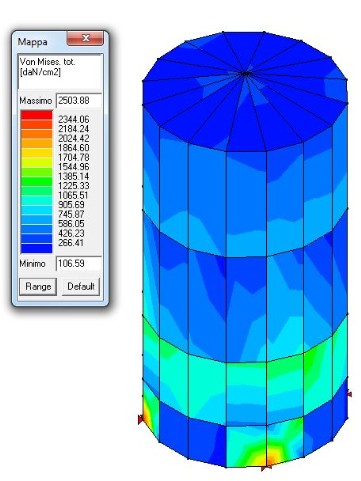Pick the red color swatch in legend
Viewport: 361px width, 481px height.
36,115
